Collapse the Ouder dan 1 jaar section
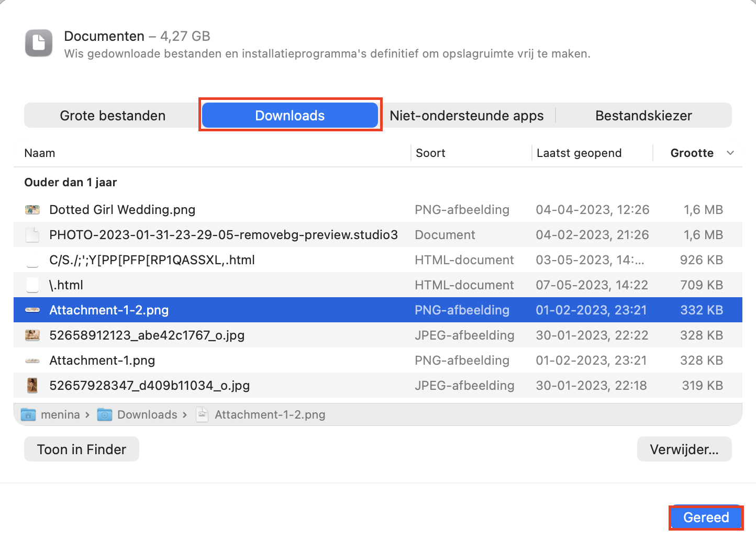 (71, 182)
